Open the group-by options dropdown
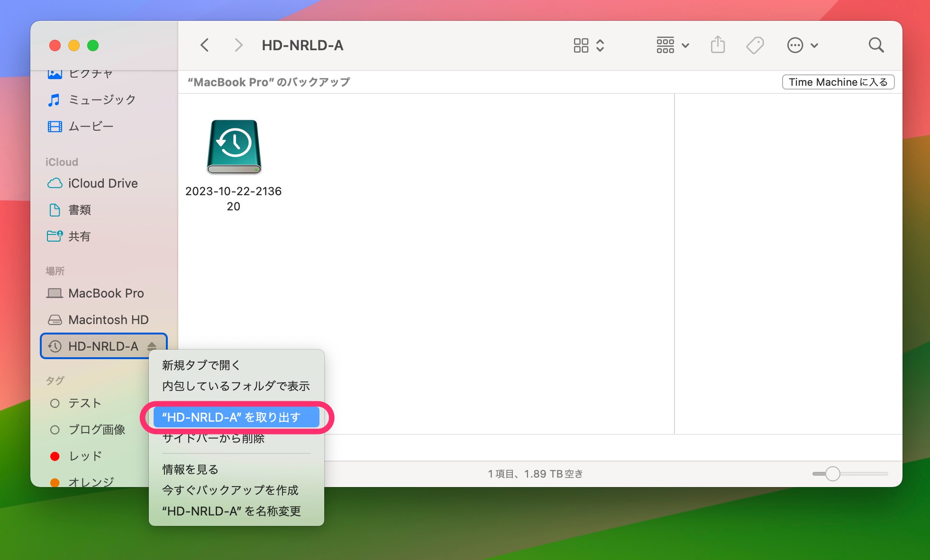Image resolution: width=930 pixels, height=560 pixels. (x=673, y=45)
